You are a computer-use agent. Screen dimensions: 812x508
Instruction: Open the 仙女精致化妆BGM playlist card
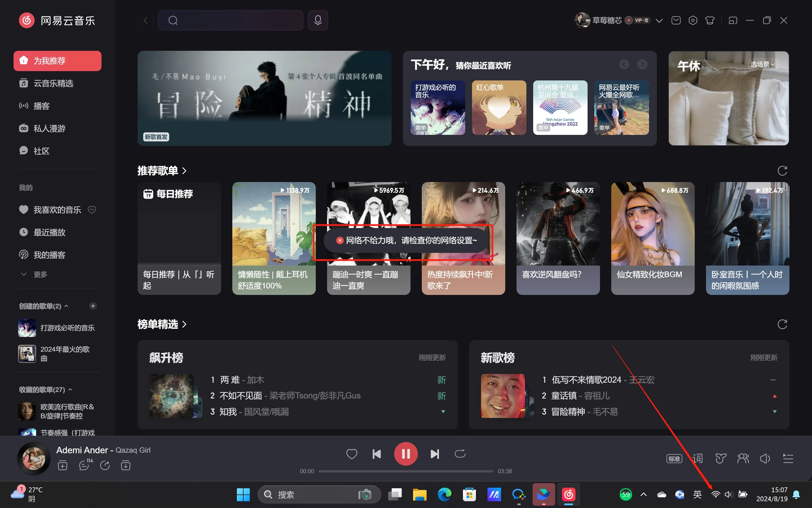click(653, 238)
